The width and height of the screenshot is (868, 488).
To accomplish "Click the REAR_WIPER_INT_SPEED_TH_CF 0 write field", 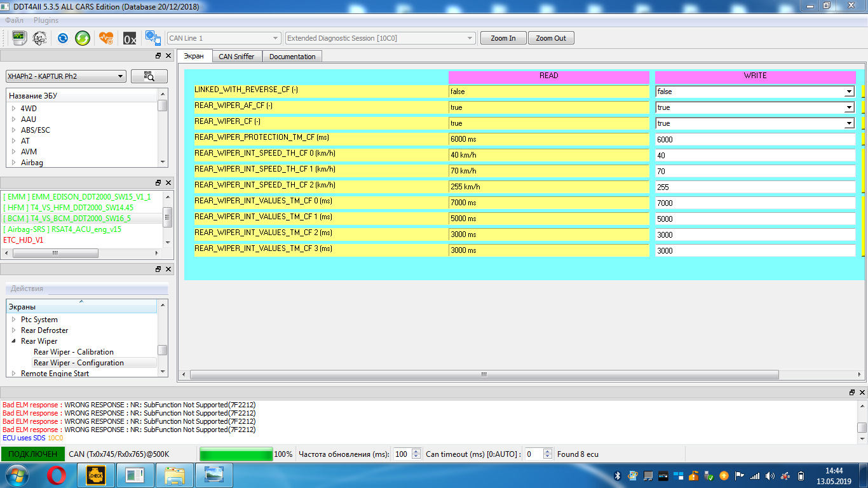I will pyautogui.click(x=756, y=155).
